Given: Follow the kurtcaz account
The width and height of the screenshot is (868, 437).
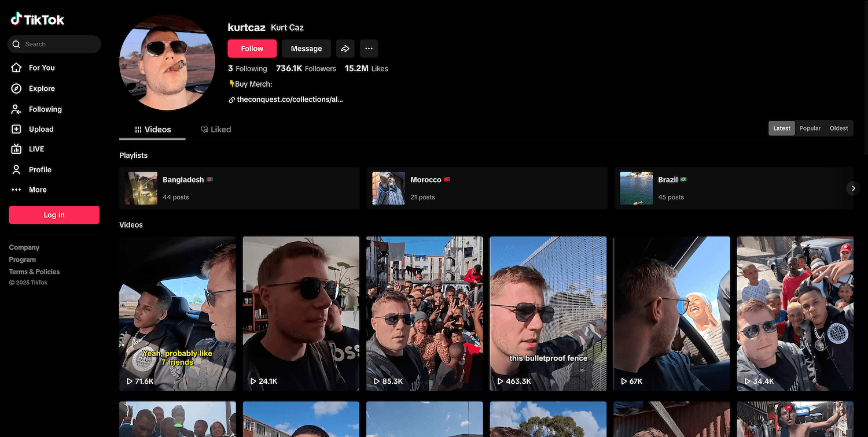Looking at the screenshot, I should [252, 49].
